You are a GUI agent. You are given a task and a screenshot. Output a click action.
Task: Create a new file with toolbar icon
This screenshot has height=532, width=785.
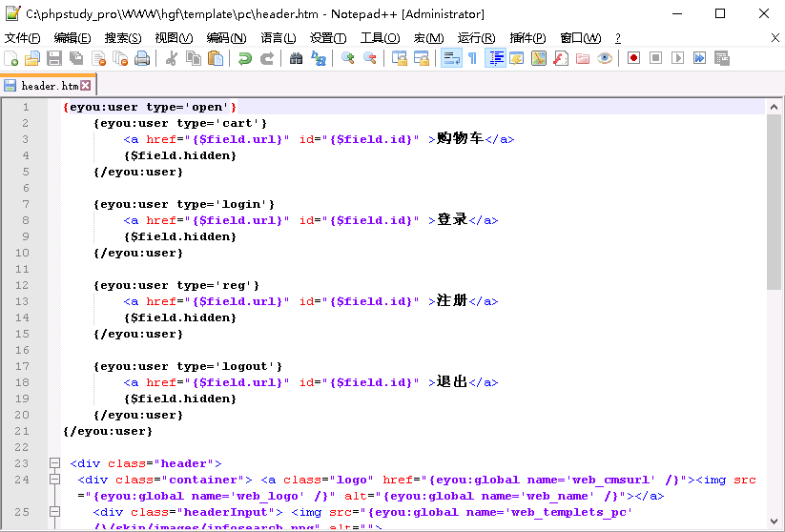click(x=11, y=58)
